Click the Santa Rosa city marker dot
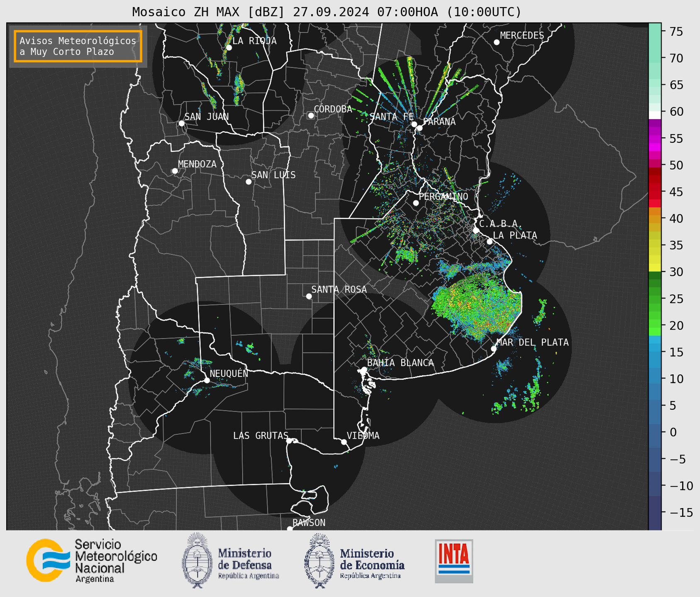The image size is (700, 597). click(x=309, y=296)
